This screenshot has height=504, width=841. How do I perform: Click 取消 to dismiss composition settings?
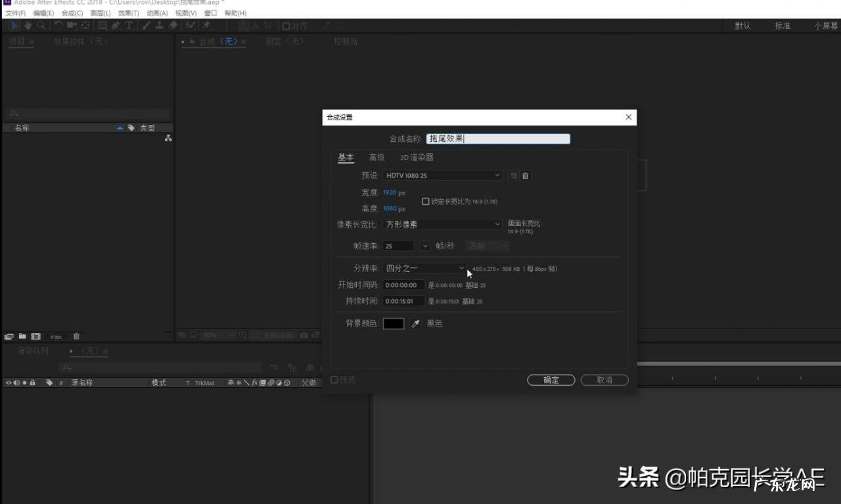604,380
